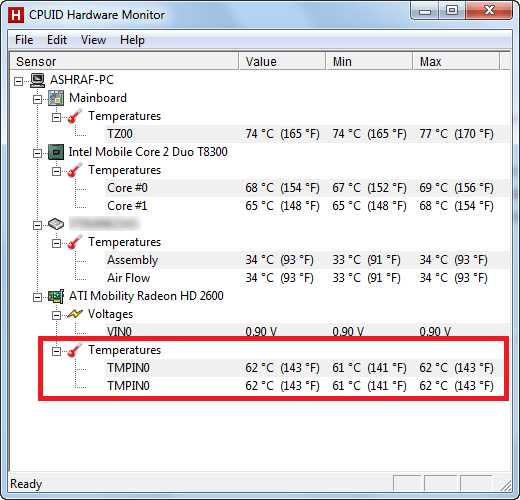Open the File menu
Viewport: 520px width, 500px height.
(24, 40)
